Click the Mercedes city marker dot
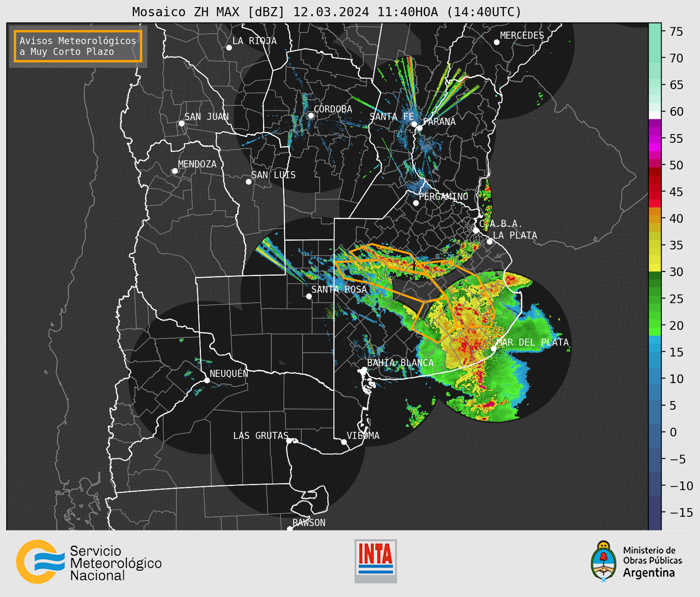 tap(497, 42)
